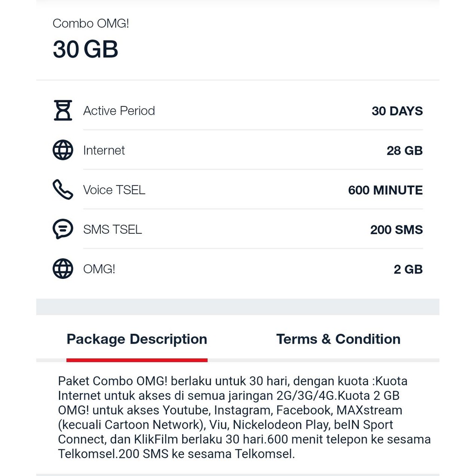Click the hourglass Active Period icon
Viewport: 476px width, 476px height.
tap(63, 111)
